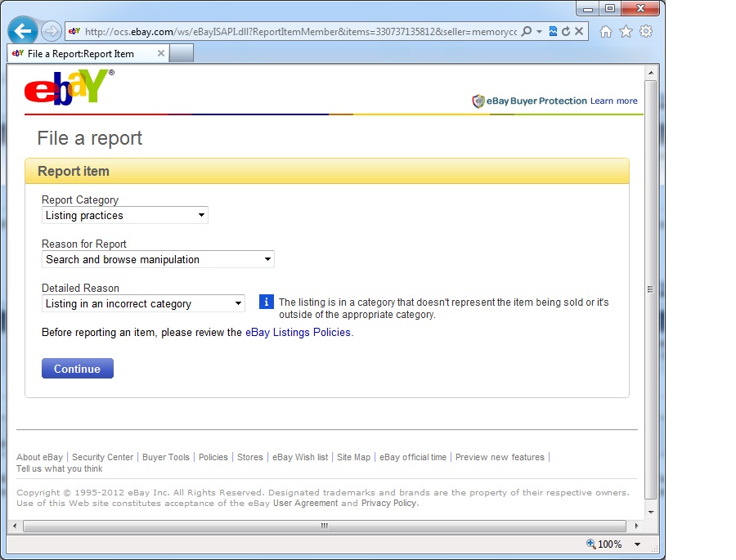Click the URL address field

click(300, 31)
